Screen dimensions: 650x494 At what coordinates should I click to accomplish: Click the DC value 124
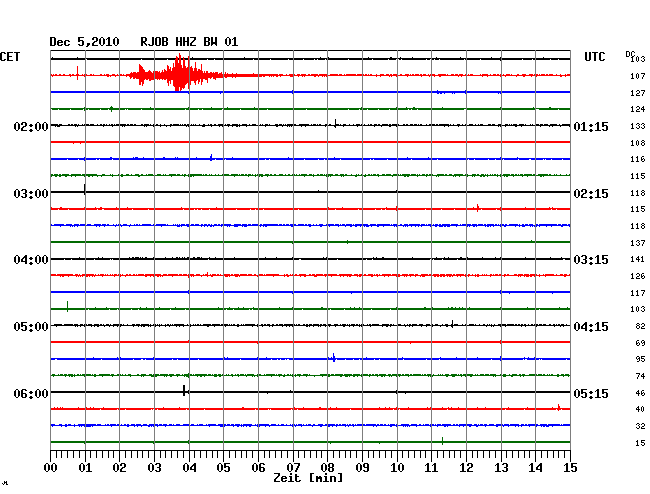tap(638, 109)
